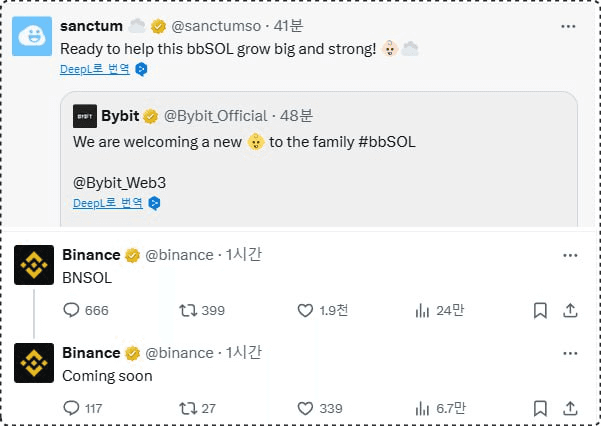View analytics of the BNSOL tweet

point(422,310)
